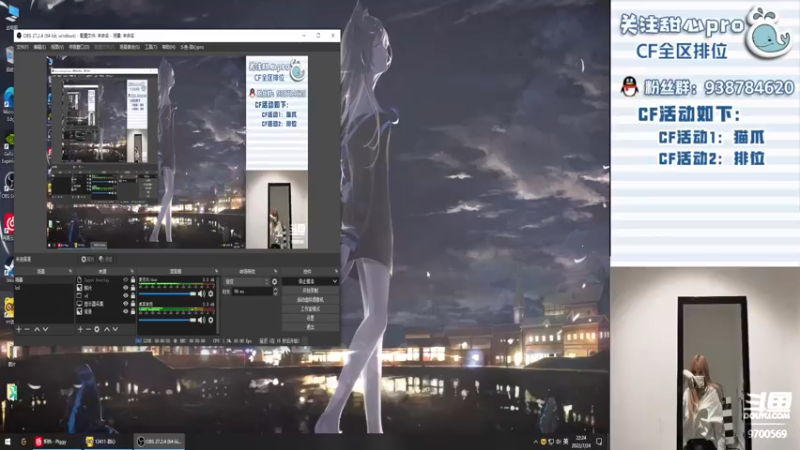The height and width of the screenshot is (450, 800).
Task: Click 开始录制 button
Action: (310, 290)
